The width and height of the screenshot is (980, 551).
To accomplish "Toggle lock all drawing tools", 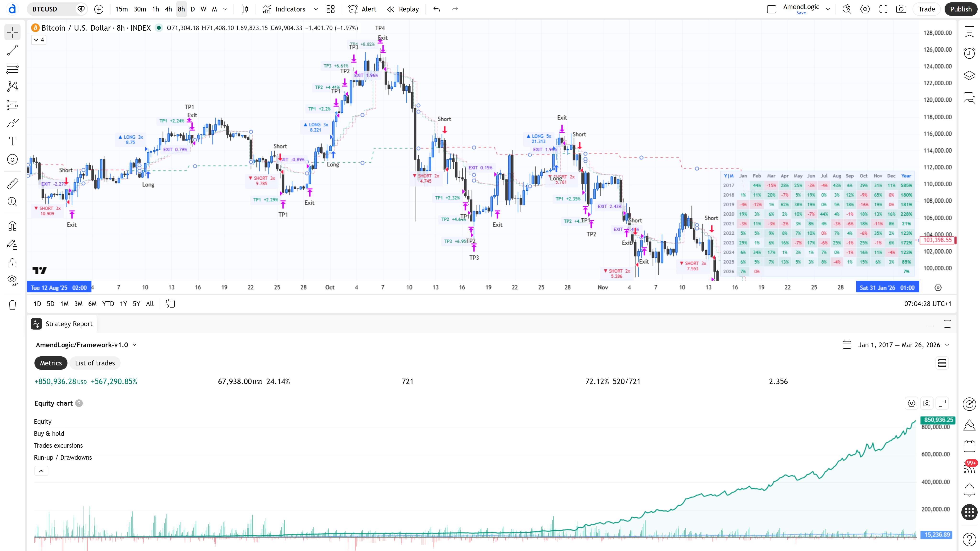I will pos(12,263).
